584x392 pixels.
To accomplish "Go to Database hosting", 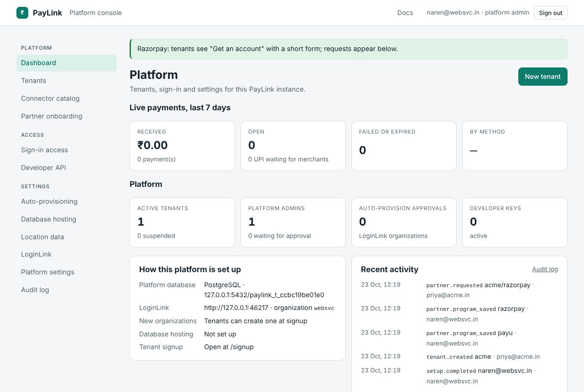I will tap(67, 219).
